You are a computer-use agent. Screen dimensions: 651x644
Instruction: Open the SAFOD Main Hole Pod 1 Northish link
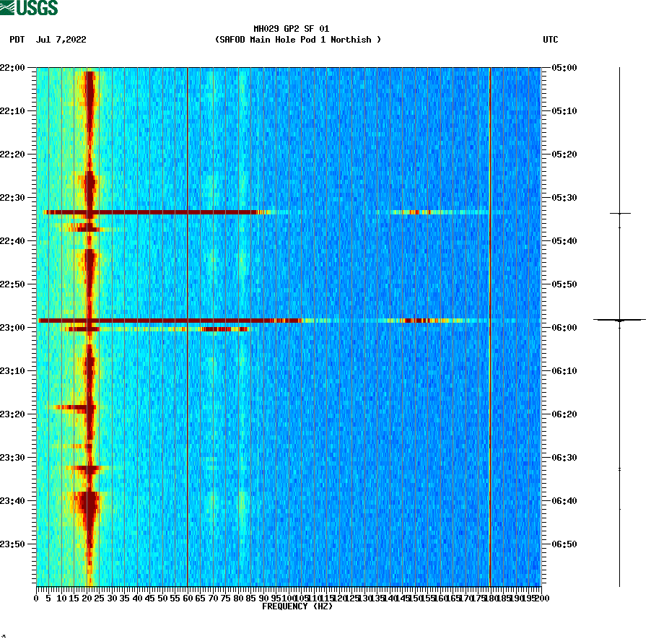[x=300, y=40]
